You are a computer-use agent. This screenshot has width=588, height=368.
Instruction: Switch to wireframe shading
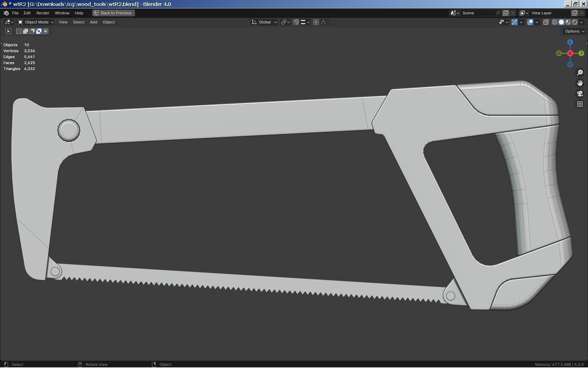[x=555, y=22]
